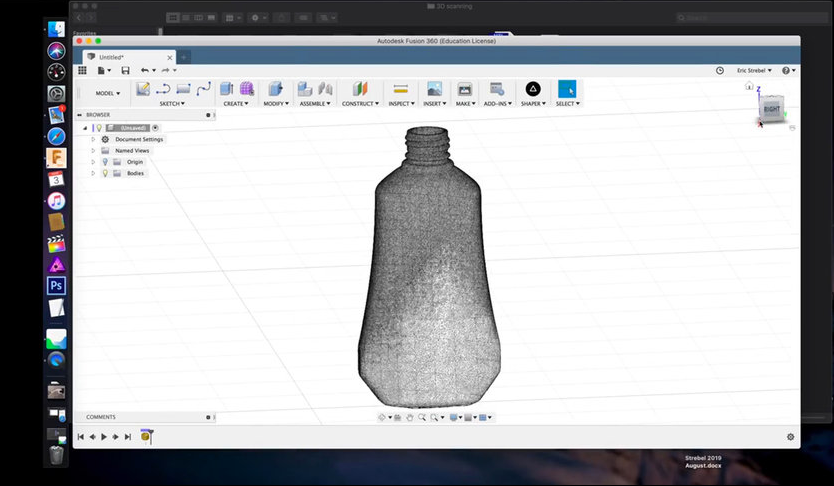Image resolution: width=834 pixels, height=486 pixels.
Task: Open the Insert tool icon
Action: click(434, 89)
